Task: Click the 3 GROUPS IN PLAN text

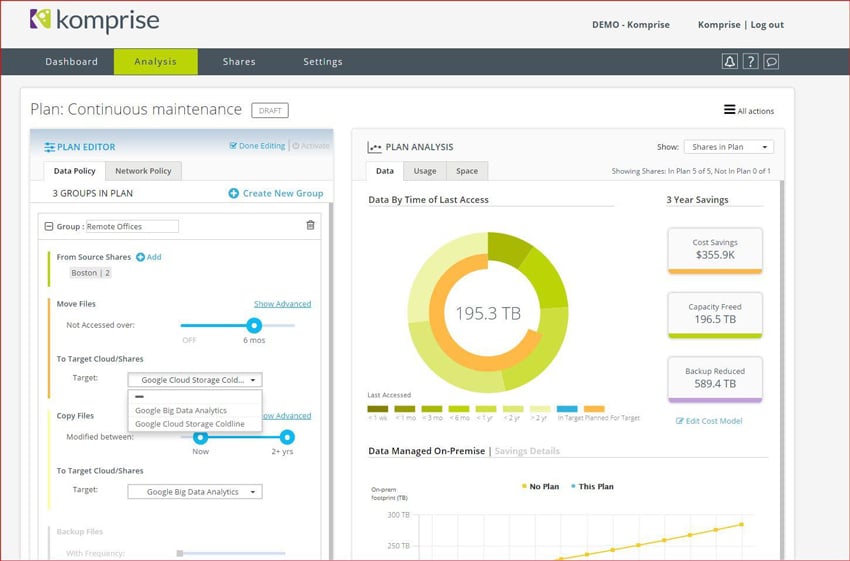Action: (93, 194)
